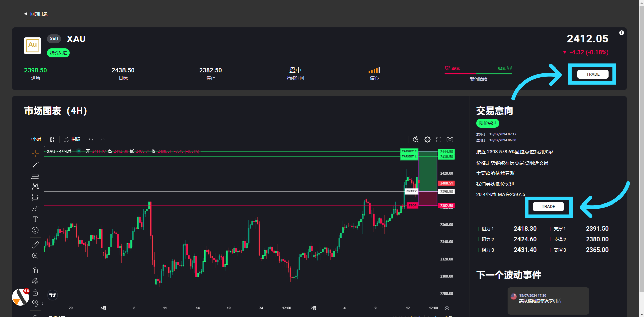Select the crosshair cursor tool
The image size is (644, 317).
[35, 154]
